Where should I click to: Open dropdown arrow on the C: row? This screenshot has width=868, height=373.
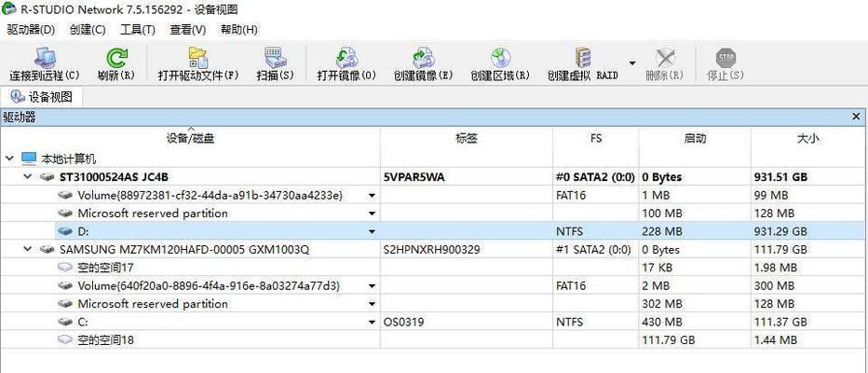pos(372,323)
